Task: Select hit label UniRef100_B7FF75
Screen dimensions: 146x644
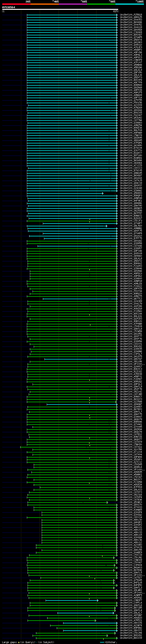Action: (131, 238)
